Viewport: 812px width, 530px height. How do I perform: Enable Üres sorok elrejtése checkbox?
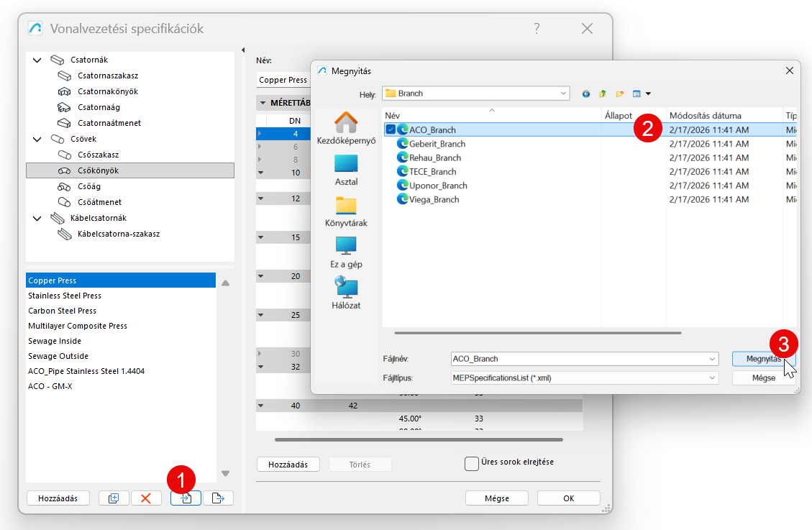[x=472, y=463]
